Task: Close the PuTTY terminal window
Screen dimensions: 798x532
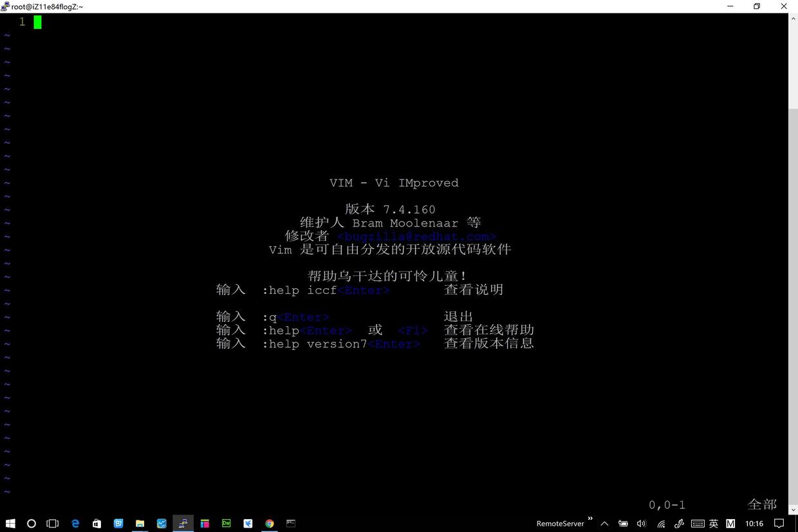Action: click(784, 6)
